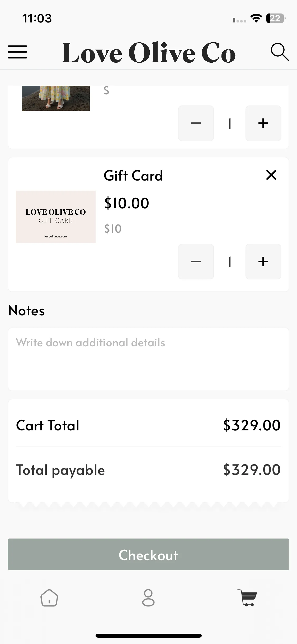Tap the Wi-Fi status icon

[256, 18]
